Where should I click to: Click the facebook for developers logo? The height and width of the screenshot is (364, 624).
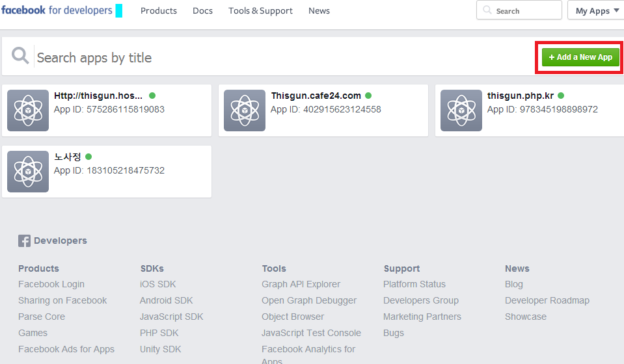[x=56, y=10]
